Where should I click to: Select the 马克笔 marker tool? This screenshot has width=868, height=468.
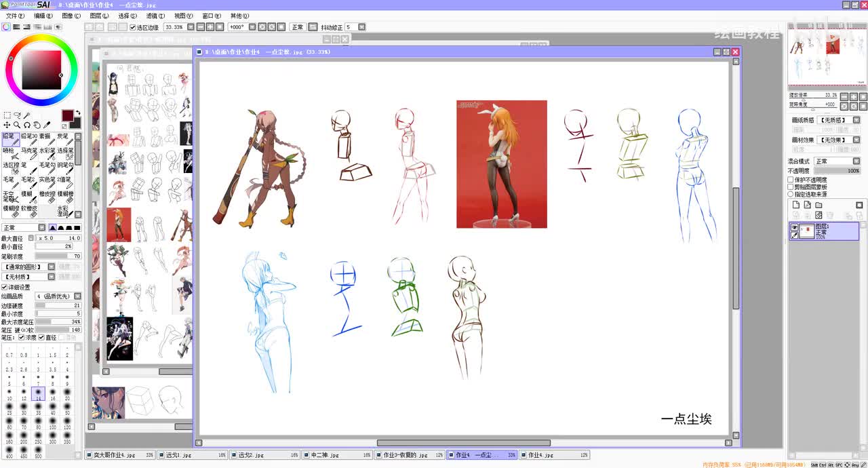pyautogui.click(x=29, y=155)
